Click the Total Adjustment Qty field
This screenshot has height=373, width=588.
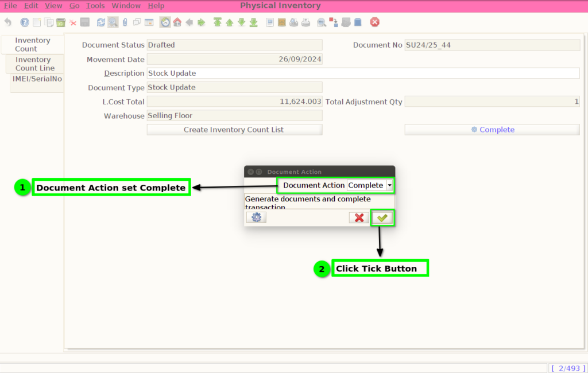coord(492,102)
